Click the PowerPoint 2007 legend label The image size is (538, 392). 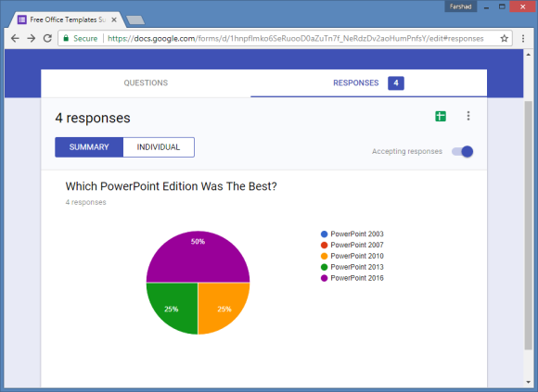click(x=357, y=245)
